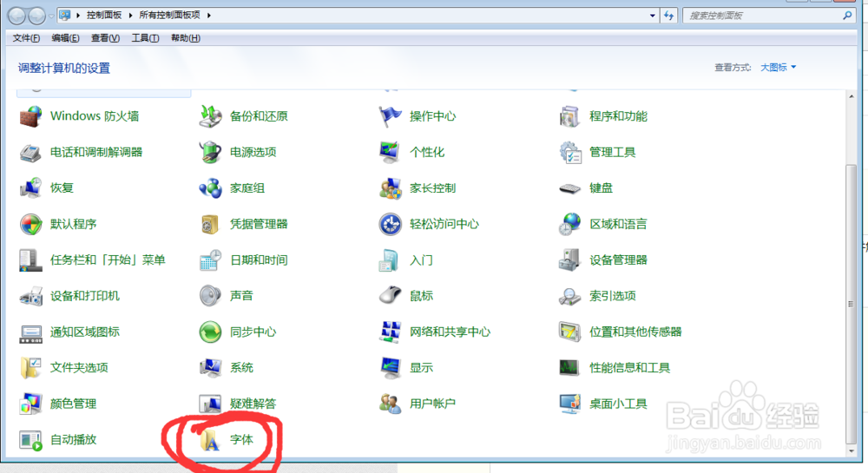Click the 默认程序 icon
Image resolution: width=868 pixels, height=473 pixels.
click(31, 224)
